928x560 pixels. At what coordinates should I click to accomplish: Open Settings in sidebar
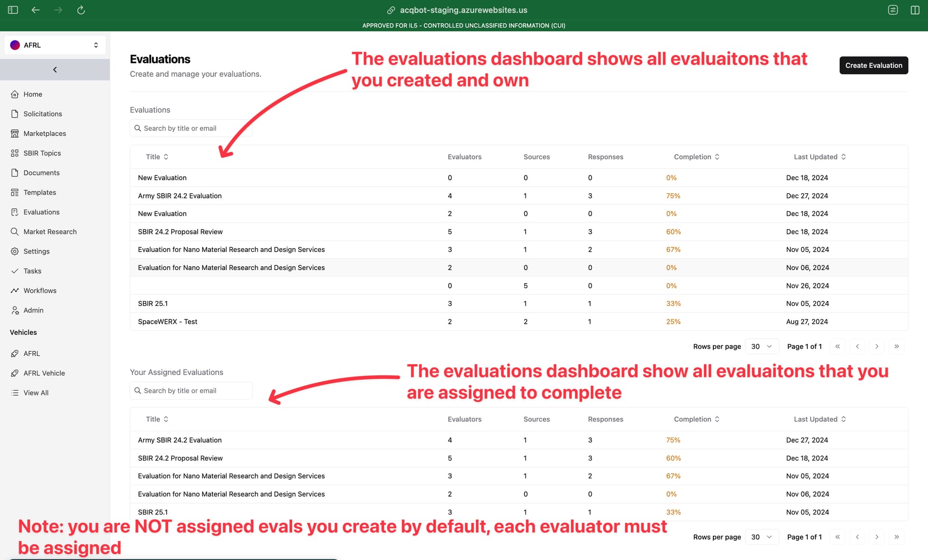36,251
